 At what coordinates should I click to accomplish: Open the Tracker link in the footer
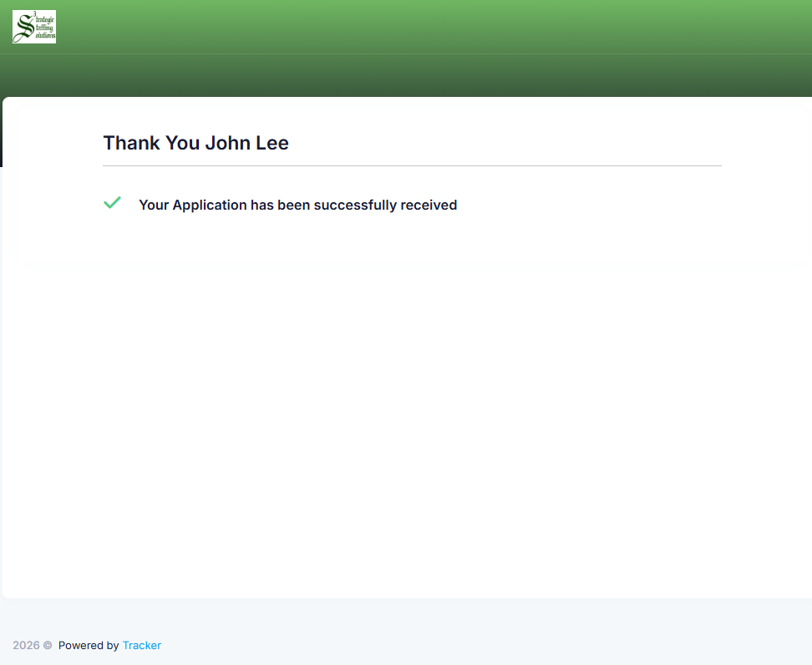click(142, 646)
